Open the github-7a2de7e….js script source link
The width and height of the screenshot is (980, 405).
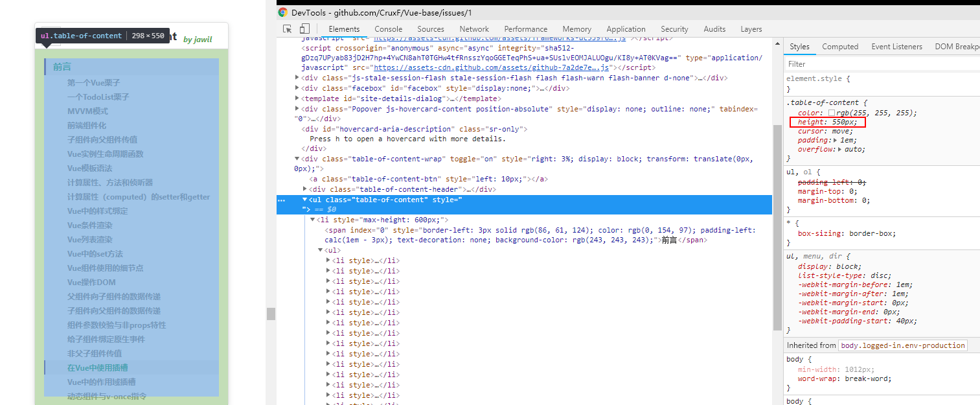(492, 67)
